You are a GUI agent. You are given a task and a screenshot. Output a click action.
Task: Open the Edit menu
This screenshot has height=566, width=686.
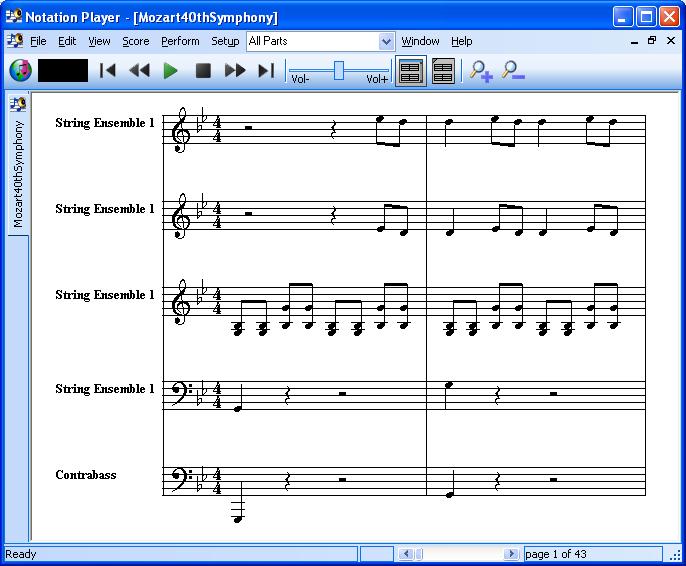(x=67, y=41)
